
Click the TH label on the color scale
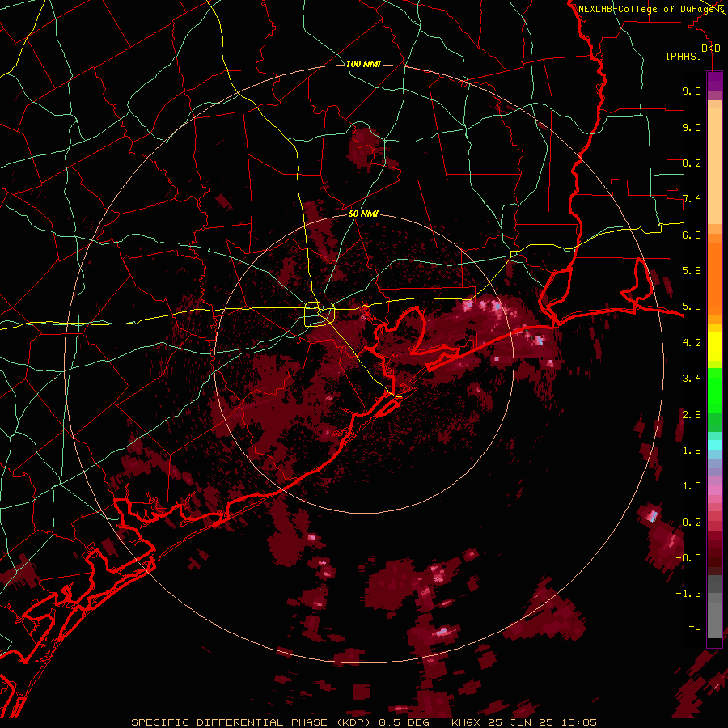pyautogui.click(x=695, y=630)
